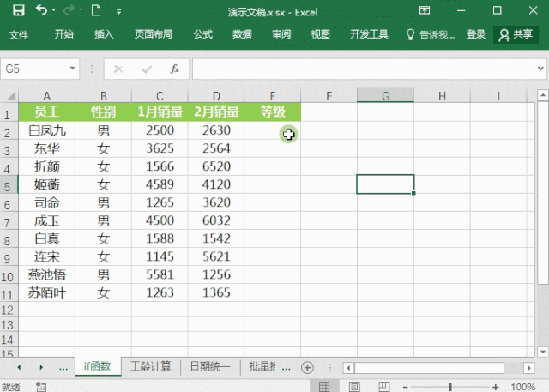
Task: Click the zoom in plus button
Action: pyautogui.click(x=496, y=387)
